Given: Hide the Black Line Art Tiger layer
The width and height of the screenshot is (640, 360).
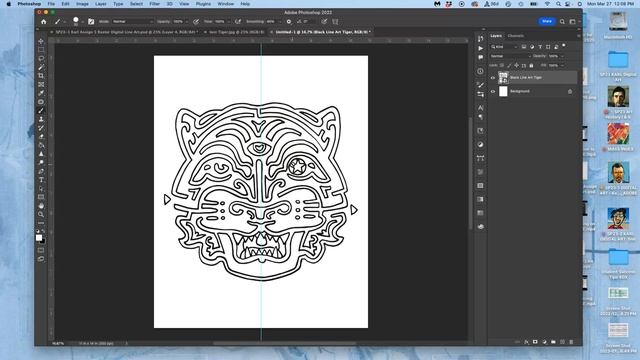Looking at the screenshot, I should click(493, 78).
